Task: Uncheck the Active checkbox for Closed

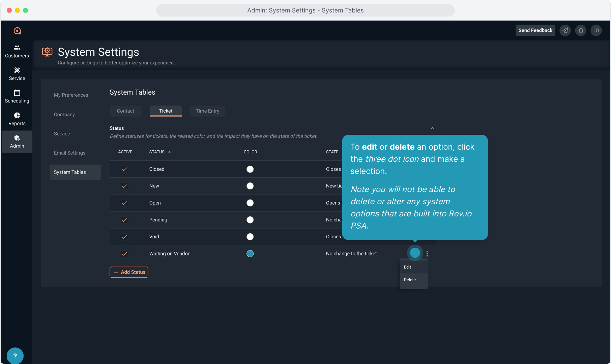Action: click(124, 169)
